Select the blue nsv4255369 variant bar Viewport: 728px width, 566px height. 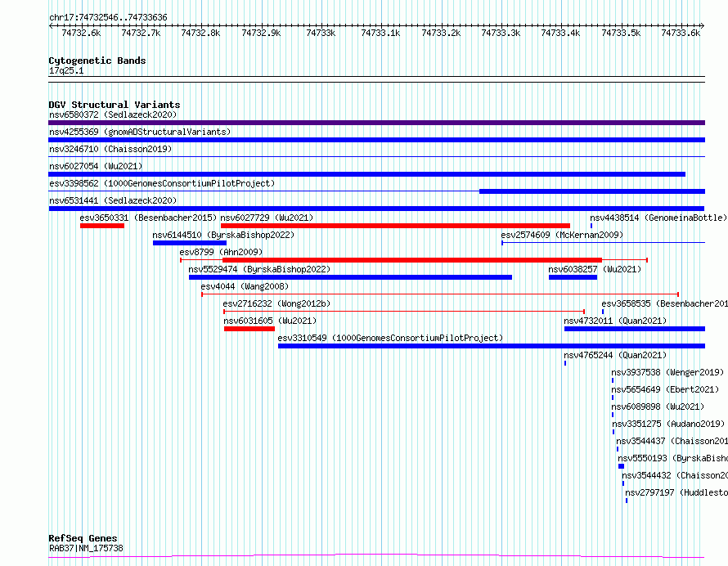[376, 140]
